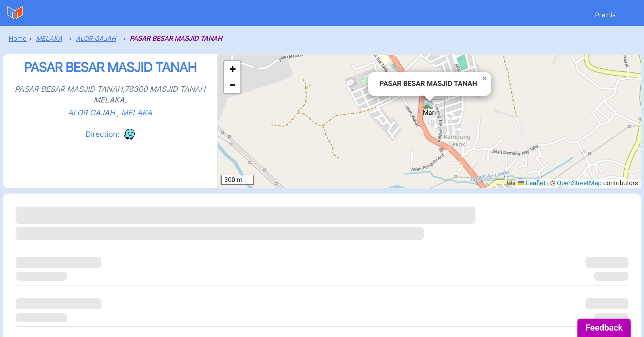Open Leaflet attribution link
The image size is (644, 337).
coord(535,183)
